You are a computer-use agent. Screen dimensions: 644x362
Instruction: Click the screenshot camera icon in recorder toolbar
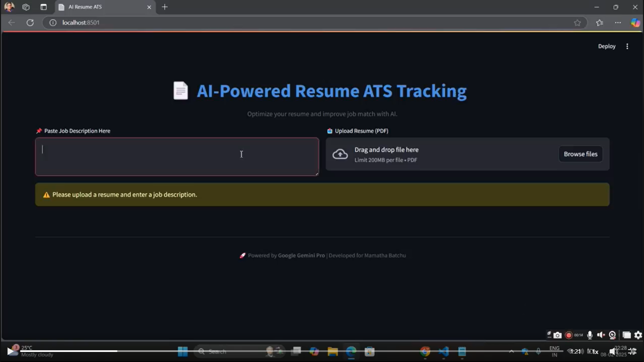click(557, 335)
